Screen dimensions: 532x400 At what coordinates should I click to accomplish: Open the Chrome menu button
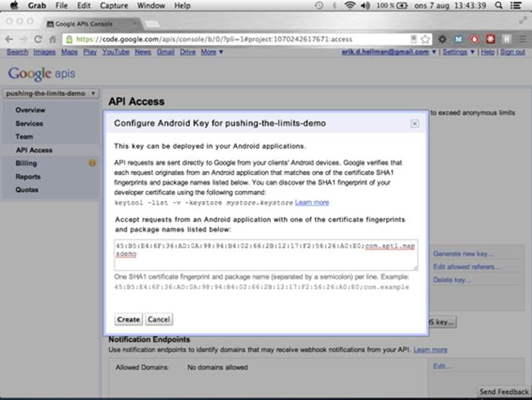click(523, 39)
